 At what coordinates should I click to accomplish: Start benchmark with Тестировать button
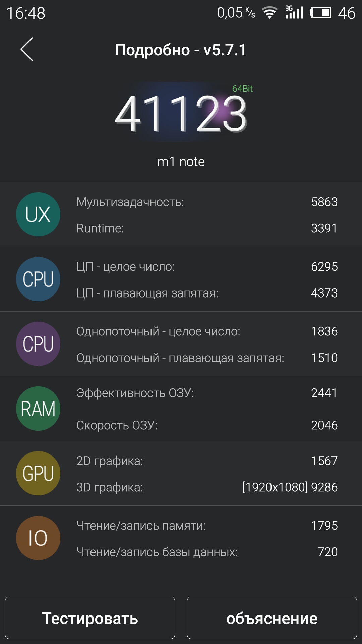(90, 618)
